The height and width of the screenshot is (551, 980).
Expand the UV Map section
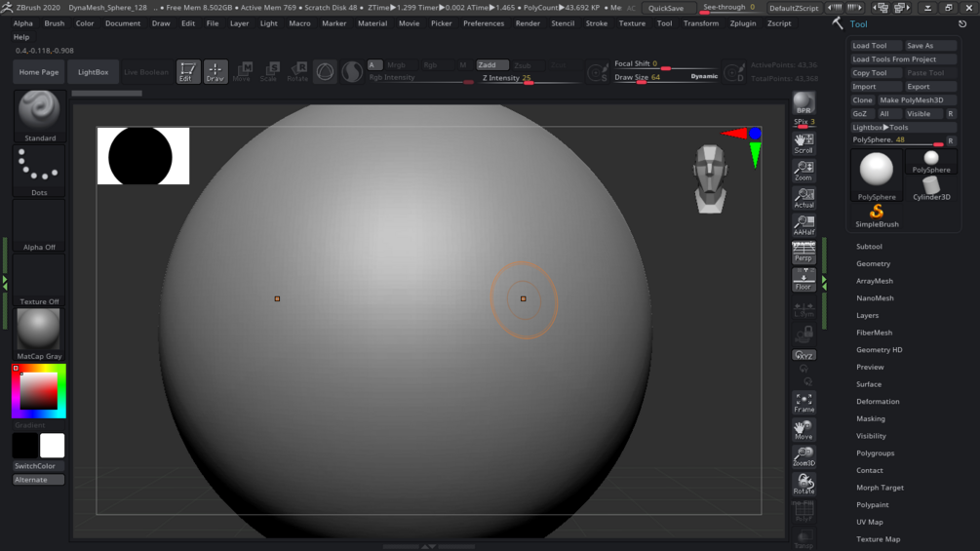pos(870,522)
